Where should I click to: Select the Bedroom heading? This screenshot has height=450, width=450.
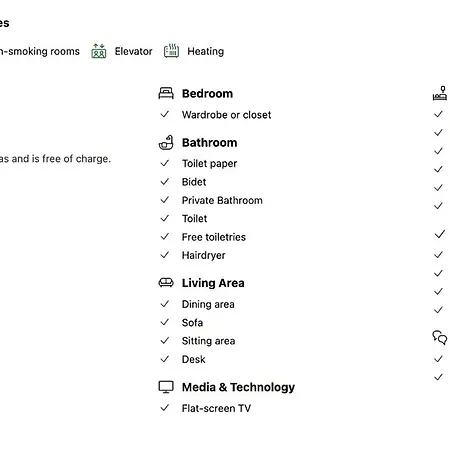tap(207, 94)
